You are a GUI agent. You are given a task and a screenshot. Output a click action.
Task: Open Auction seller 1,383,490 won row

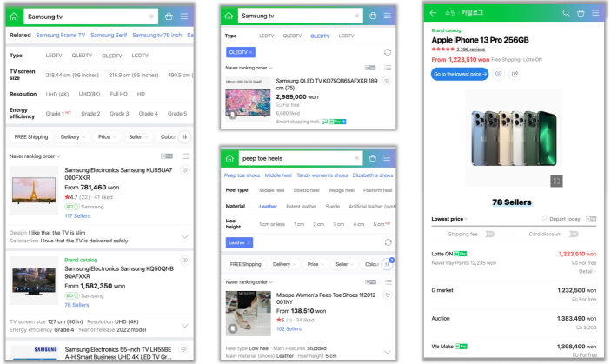(x=514, y=322)
